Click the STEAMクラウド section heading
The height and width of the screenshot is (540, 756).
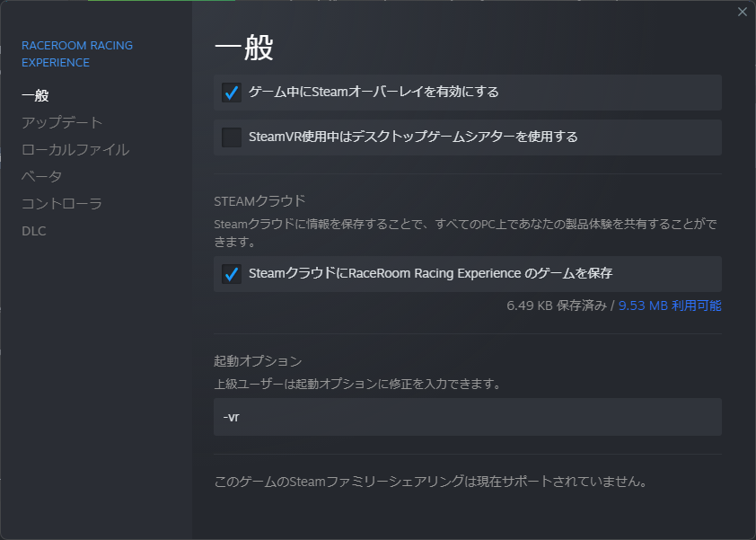(259, 200)
